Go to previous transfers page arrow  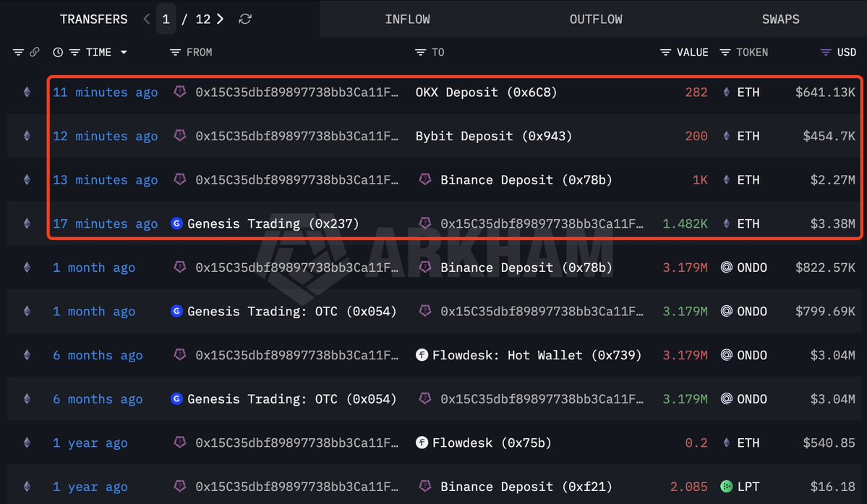[147, 20]
